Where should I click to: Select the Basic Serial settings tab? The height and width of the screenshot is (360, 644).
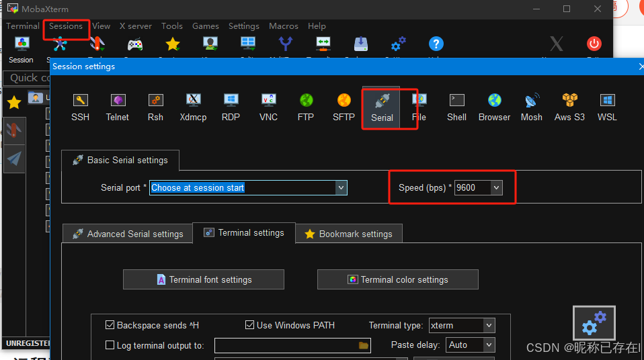pos(120,160)
